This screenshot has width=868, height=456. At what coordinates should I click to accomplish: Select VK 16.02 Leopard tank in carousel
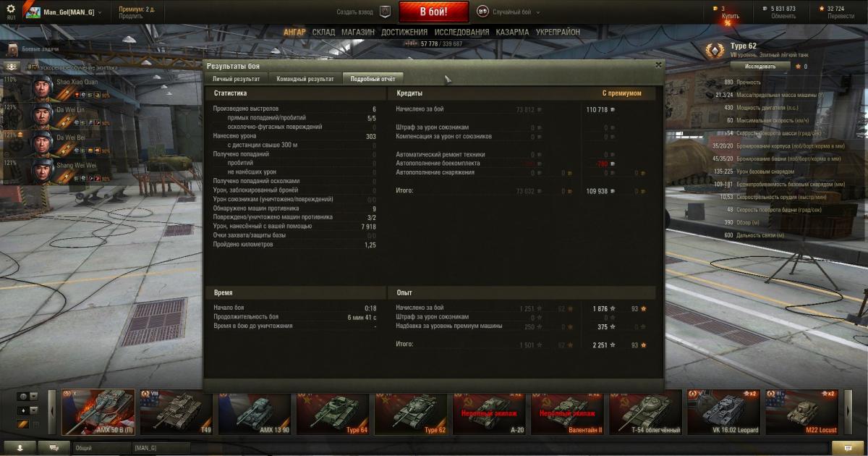tap(723, 412)
